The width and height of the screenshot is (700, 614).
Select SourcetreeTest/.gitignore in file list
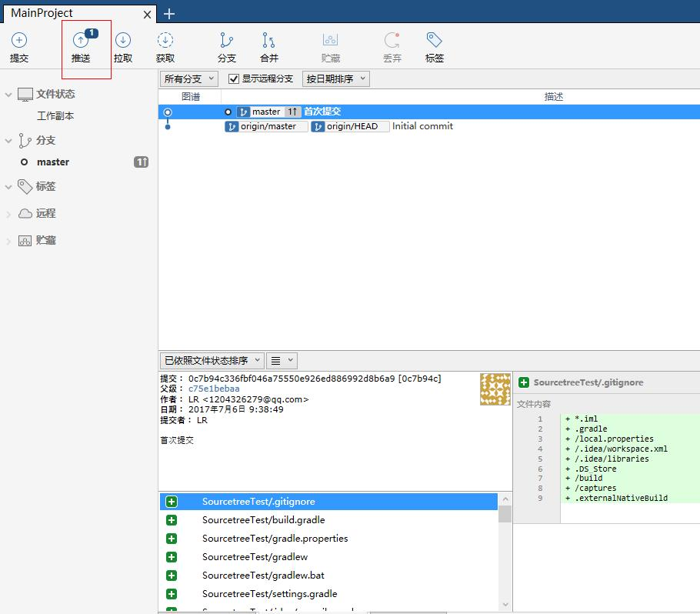coord(328,502)
